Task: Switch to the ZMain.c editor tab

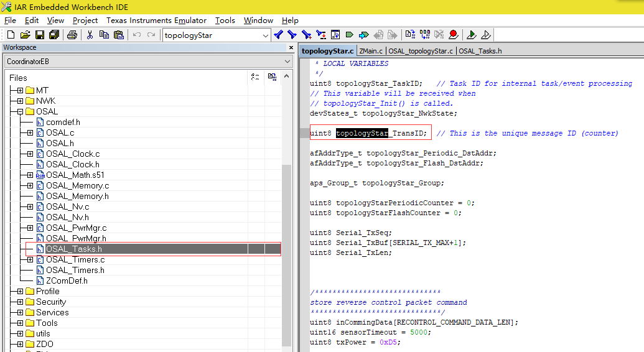Action: [371, 51]
